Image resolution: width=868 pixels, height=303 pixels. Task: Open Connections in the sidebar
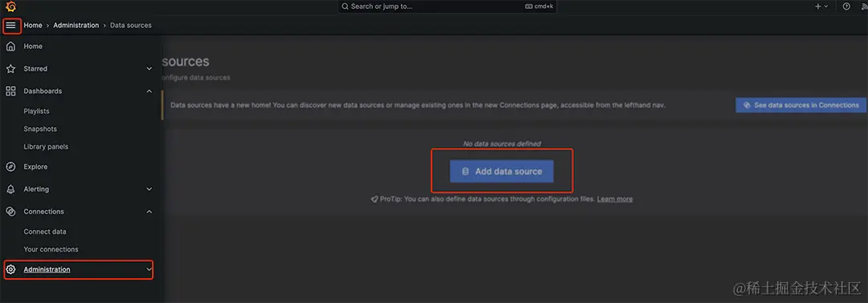click(43, 211)
